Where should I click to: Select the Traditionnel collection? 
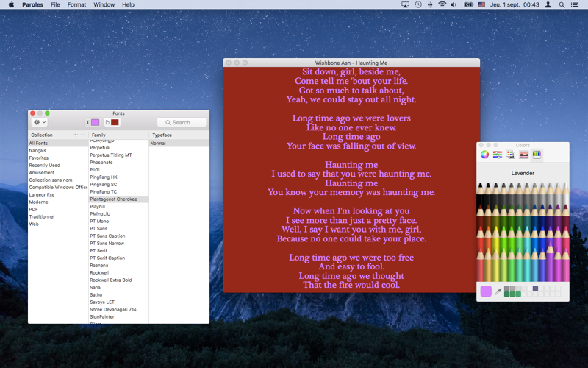coord(58,216)
